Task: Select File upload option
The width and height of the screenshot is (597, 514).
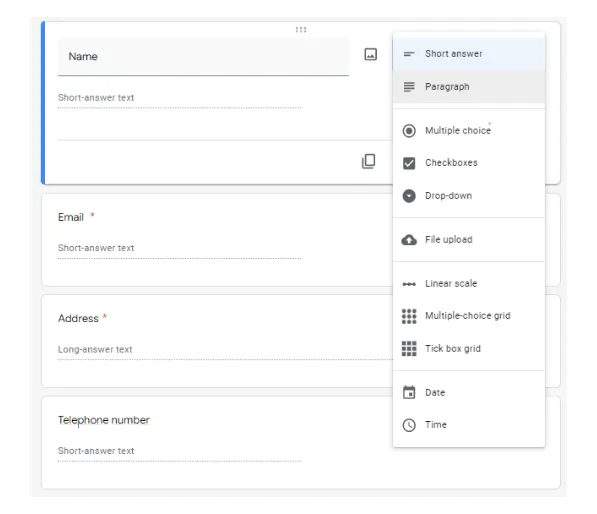Action: tap(469, 240)
